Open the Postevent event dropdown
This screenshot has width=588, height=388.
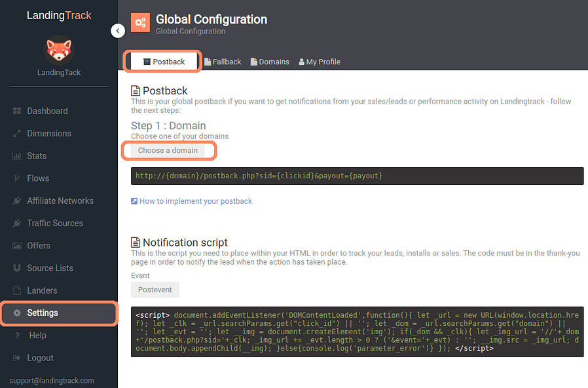[155, 290]
